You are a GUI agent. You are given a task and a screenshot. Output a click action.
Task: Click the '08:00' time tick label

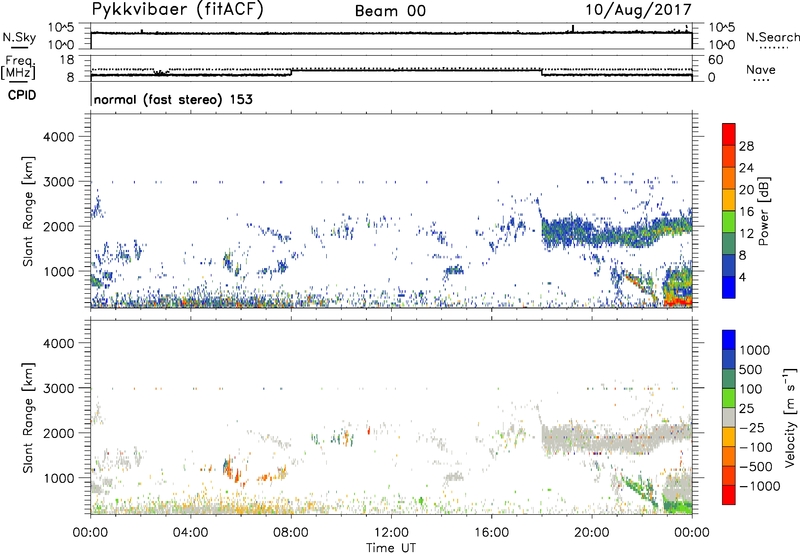click(x=291, y=533)
